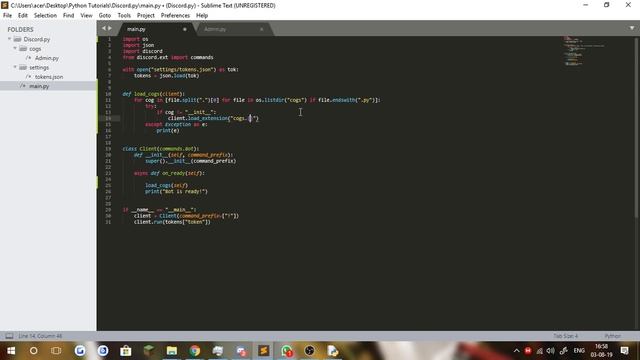Viewport: 640px width, 360px height.
Task: Open the Preferences menu
Action: [x=175, y=15]
